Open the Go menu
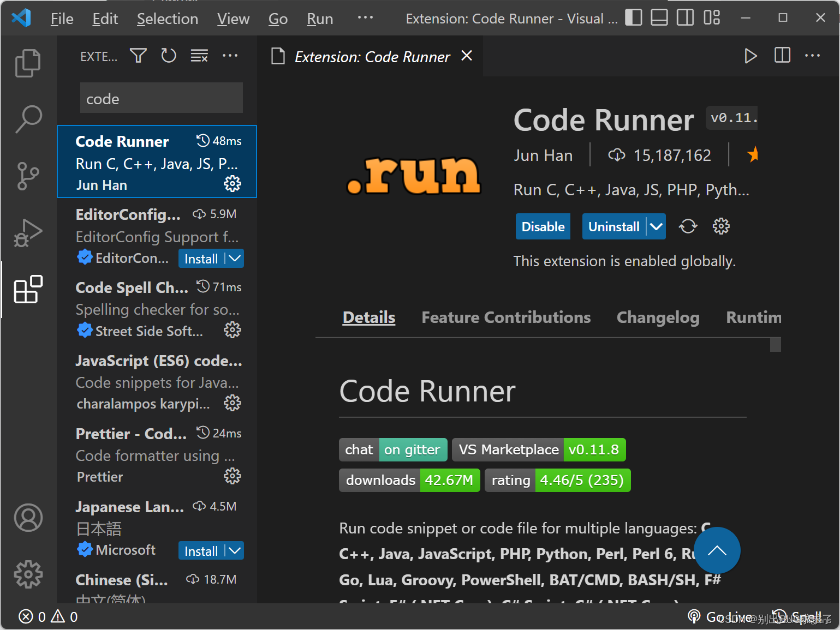Image resolution: width=840 pixels, height=630 pixels. (278, 19)
